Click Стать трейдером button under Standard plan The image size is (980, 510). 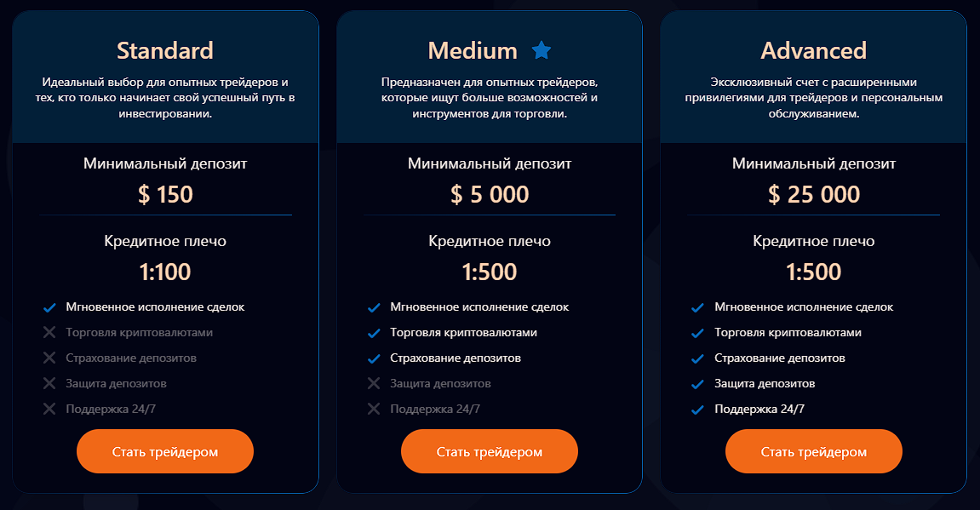coord(165,451)
